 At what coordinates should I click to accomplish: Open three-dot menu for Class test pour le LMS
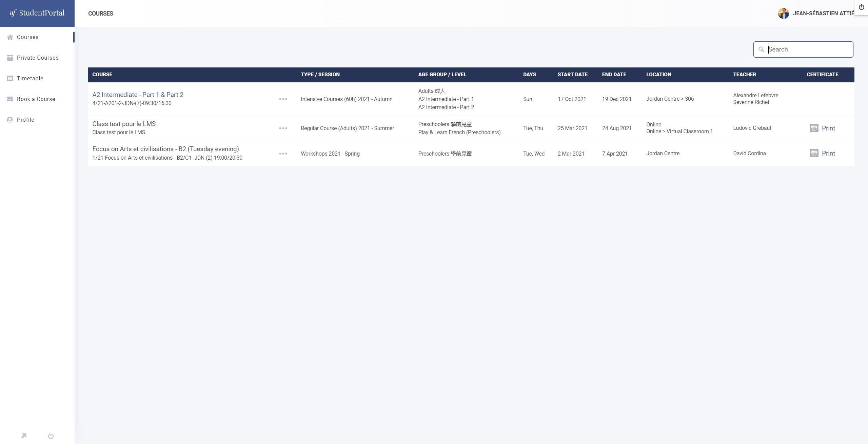click(x=283, y=128)
